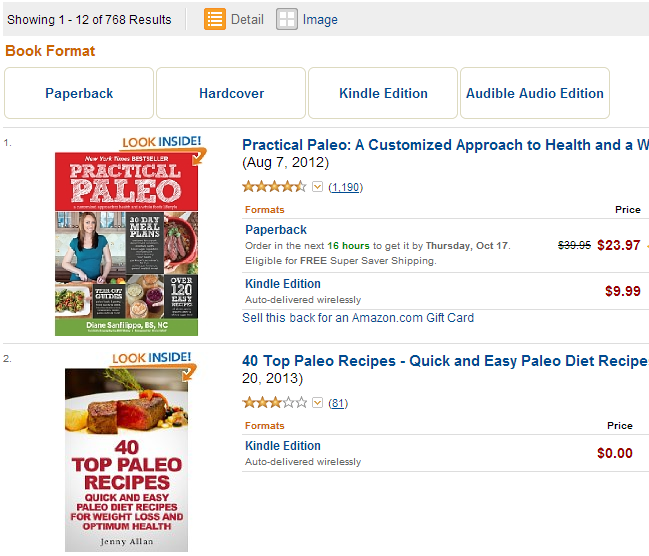Select Paperback format of Practical Paleo
The height and width of the screenshot is (556, 649).
(276, 230)
